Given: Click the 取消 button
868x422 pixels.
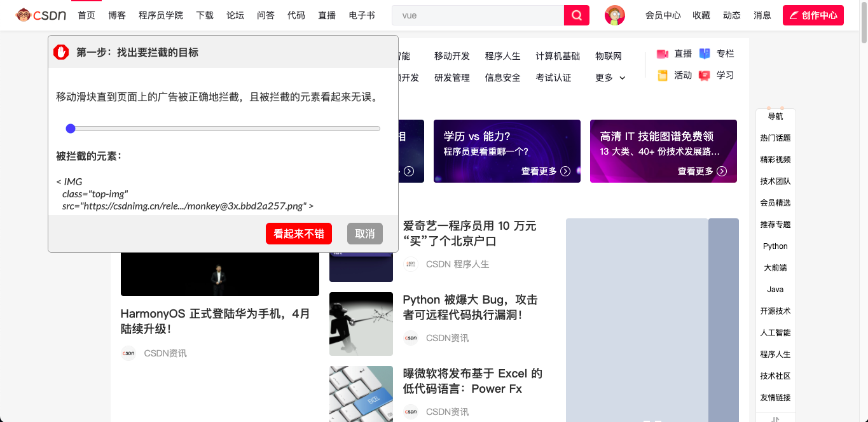Looking at the screenshot, I should [x=365, y=234].
